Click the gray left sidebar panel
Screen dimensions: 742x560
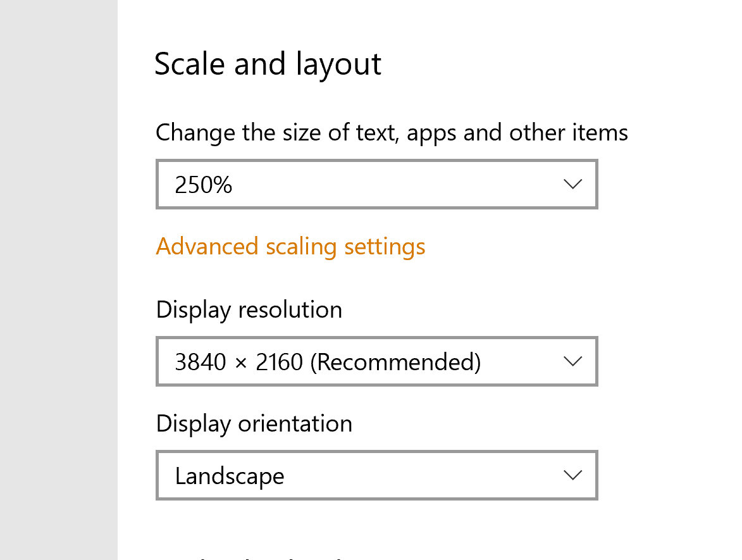click(59, 280)
